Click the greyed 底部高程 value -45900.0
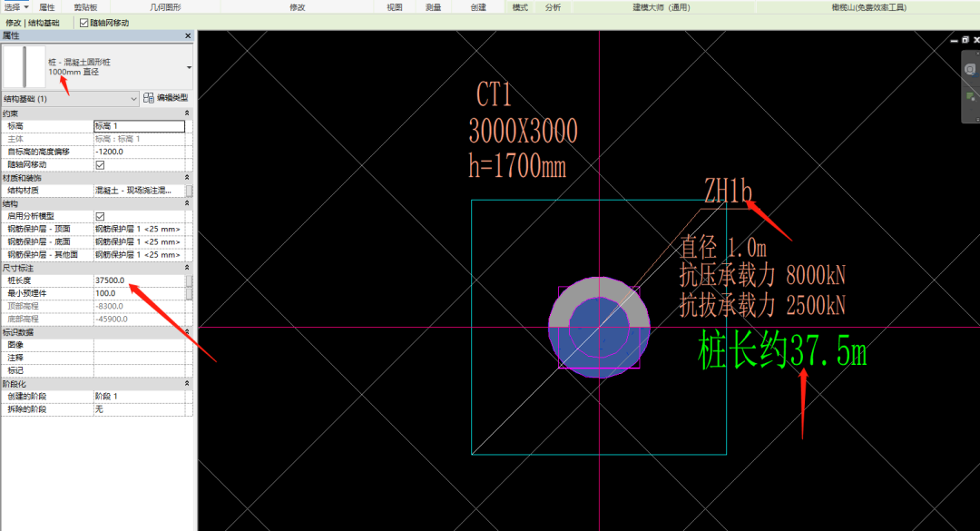The height and width of the screenshot is (531, 980). [140, 319]
